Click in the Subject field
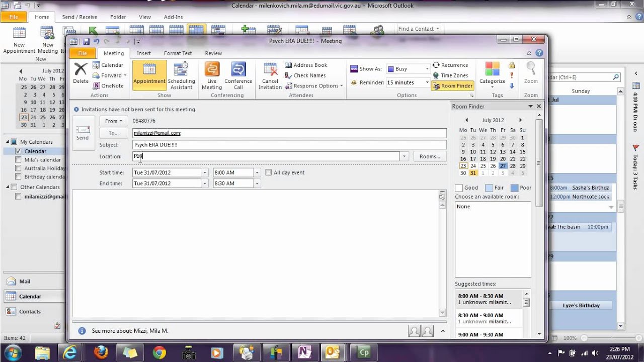 pos(289,145)
